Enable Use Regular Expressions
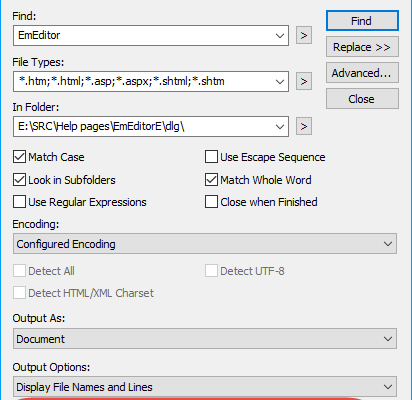412x400 pixels. click(x=19, y=202)
